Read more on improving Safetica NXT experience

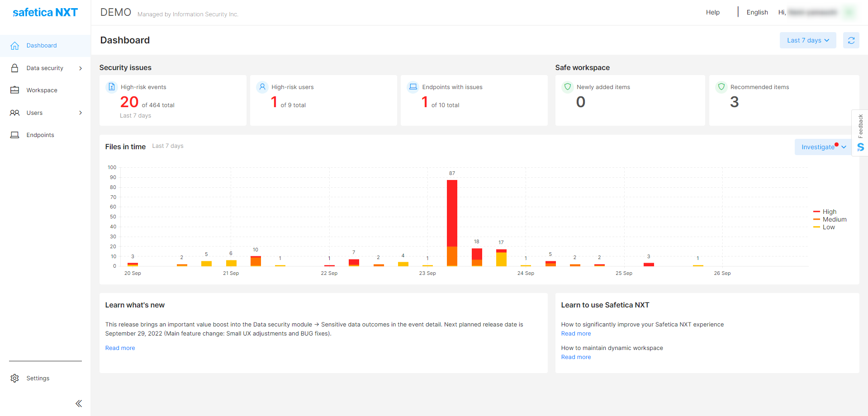point(576,334)
